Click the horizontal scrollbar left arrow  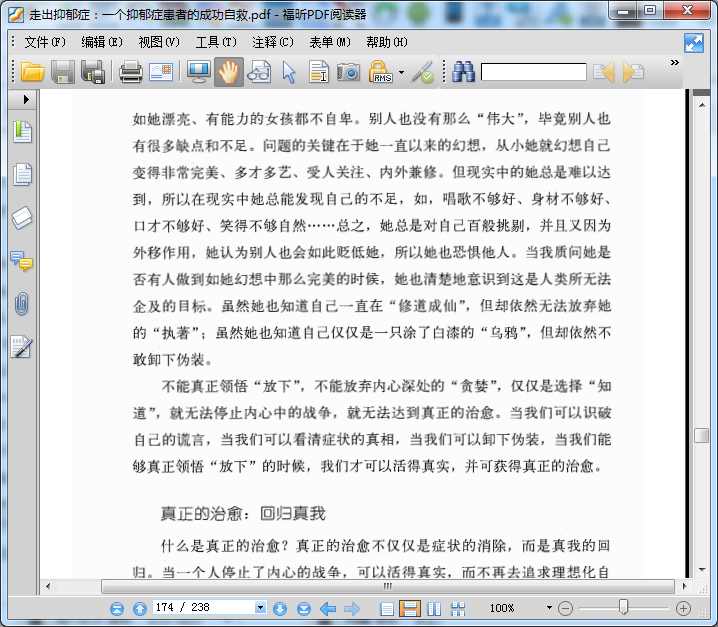pyautogui.click(x=48, y=586)
